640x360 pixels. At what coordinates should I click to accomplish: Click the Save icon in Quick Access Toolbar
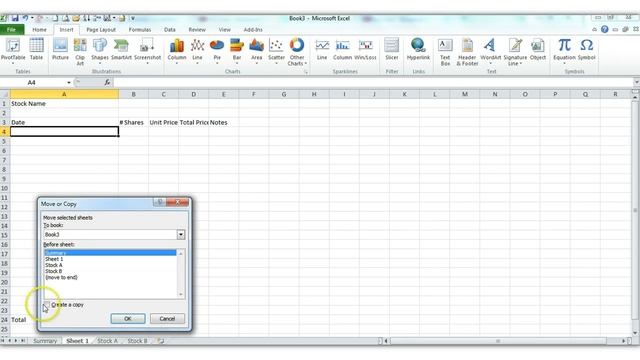[x=15, y=18]
